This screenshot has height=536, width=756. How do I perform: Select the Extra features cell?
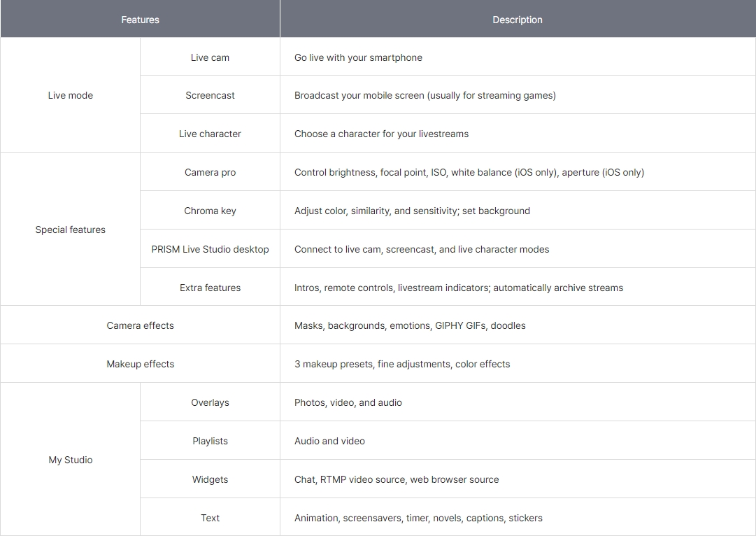pos(210,288)
